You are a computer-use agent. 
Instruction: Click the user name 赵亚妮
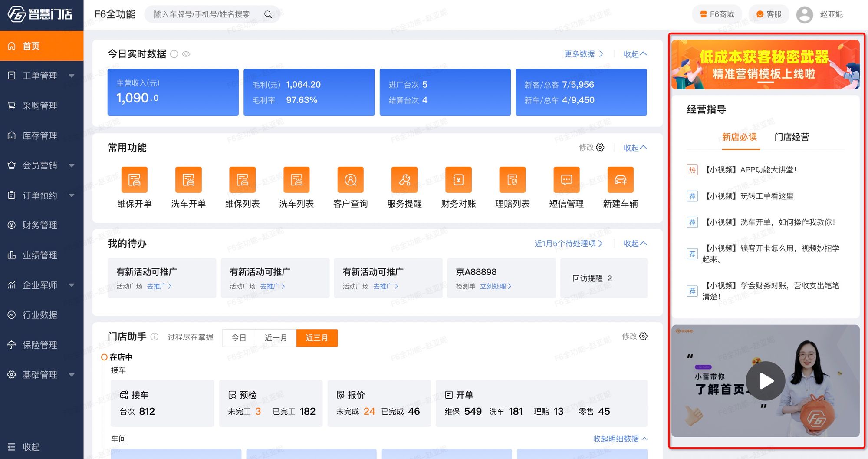(831, 14)
